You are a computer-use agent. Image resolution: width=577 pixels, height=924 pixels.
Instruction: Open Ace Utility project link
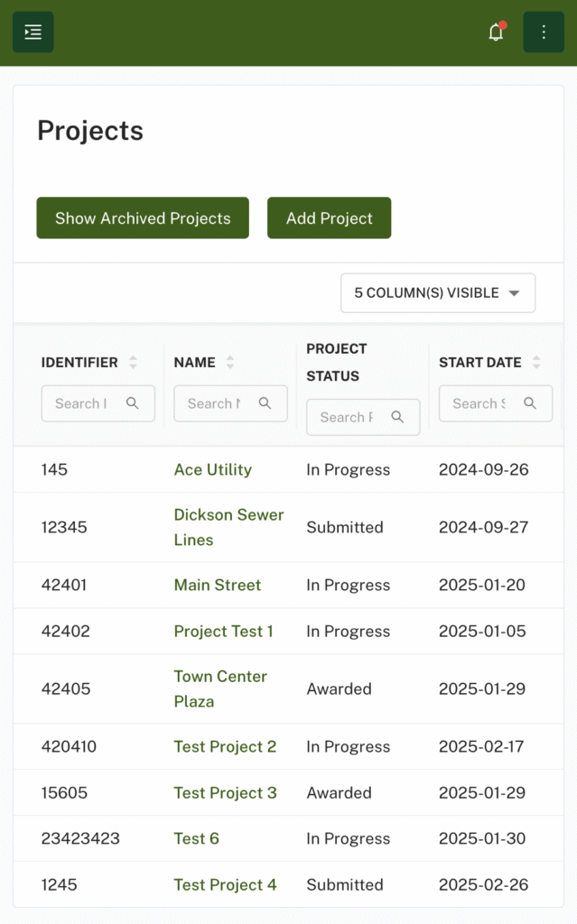pyautogui.click(x=213, y=469)
